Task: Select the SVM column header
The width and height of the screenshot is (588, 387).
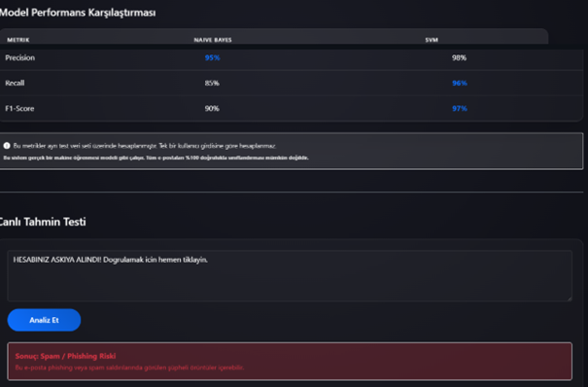Action: point(432,40)
